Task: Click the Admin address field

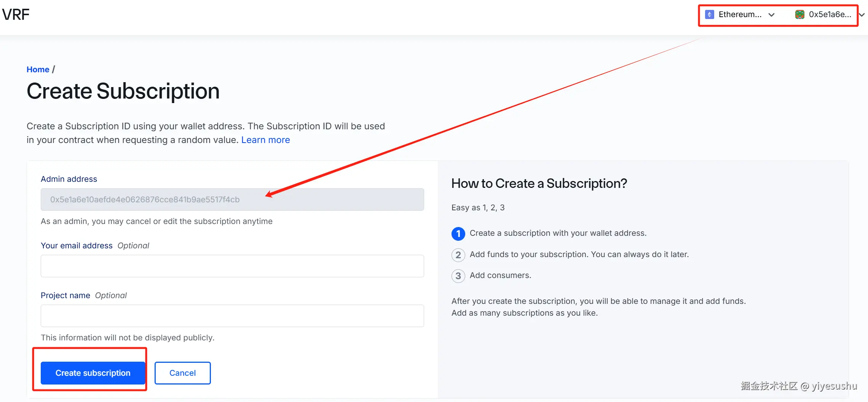Action: [232, 200]
